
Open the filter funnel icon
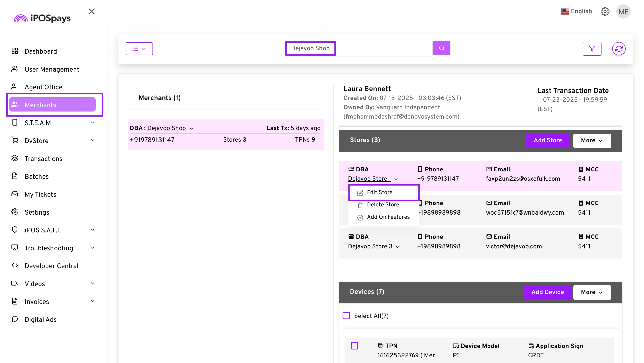pyautogui.click(x=592, y=49)
